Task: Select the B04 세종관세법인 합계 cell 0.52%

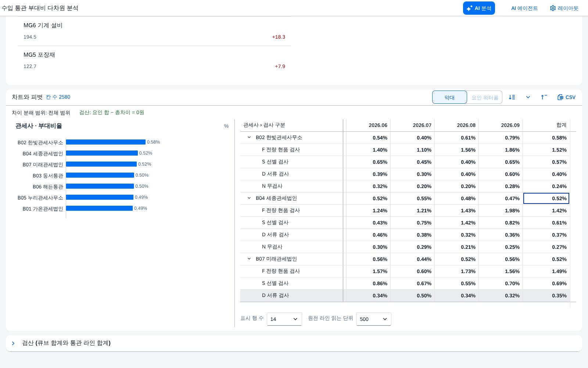Action: coord(546,198)
